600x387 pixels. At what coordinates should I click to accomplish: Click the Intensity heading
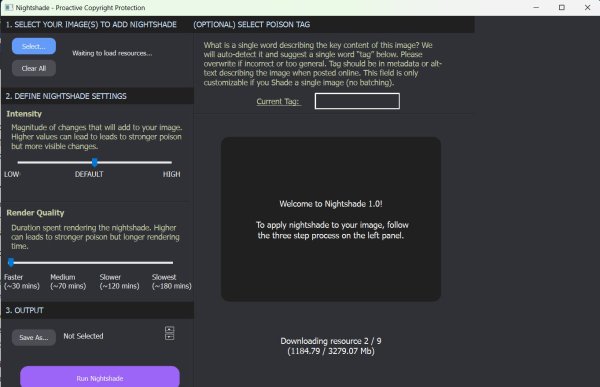[x=24, y=114]
